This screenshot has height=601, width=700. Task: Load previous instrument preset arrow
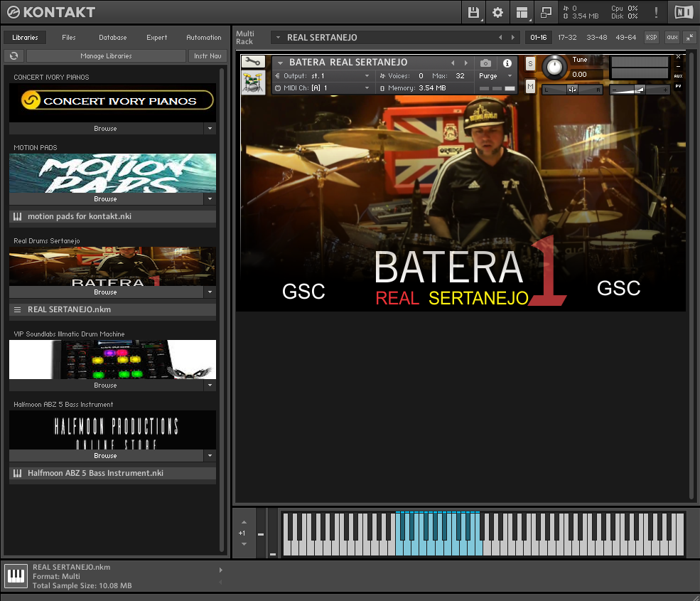click(x=453, y=63)
